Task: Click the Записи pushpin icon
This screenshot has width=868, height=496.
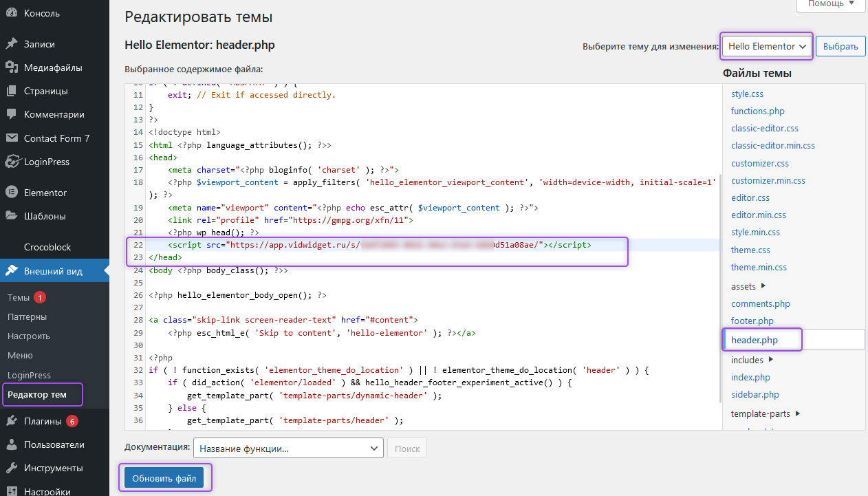Action: coord(12,44)
